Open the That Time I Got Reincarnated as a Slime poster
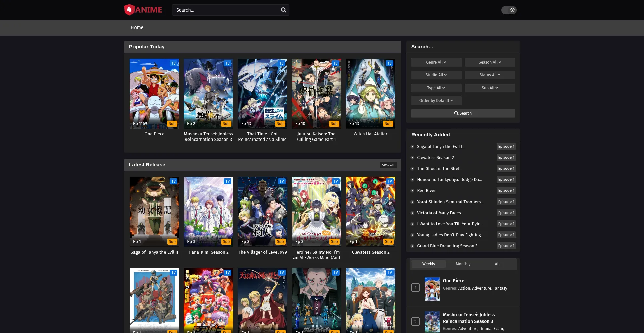The width and height of the screenshot is (644, 333). click(x=262, y=94)
